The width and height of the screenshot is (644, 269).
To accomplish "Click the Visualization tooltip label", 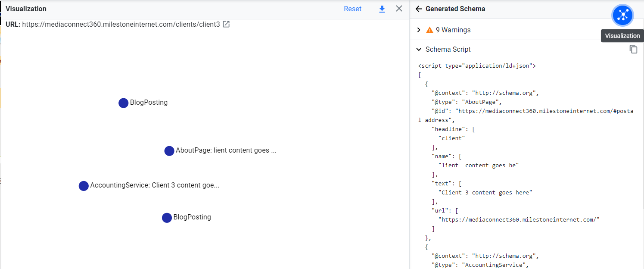I will click(622, 36).
